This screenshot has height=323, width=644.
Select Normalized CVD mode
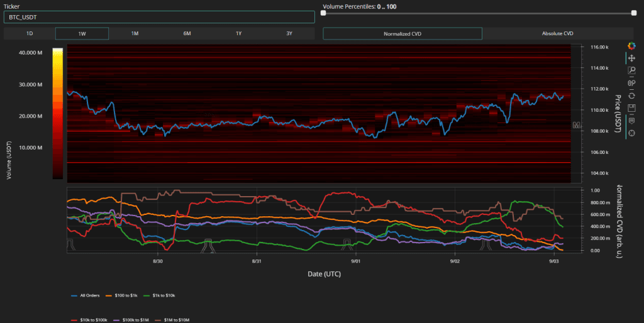[x=402, y=33]
